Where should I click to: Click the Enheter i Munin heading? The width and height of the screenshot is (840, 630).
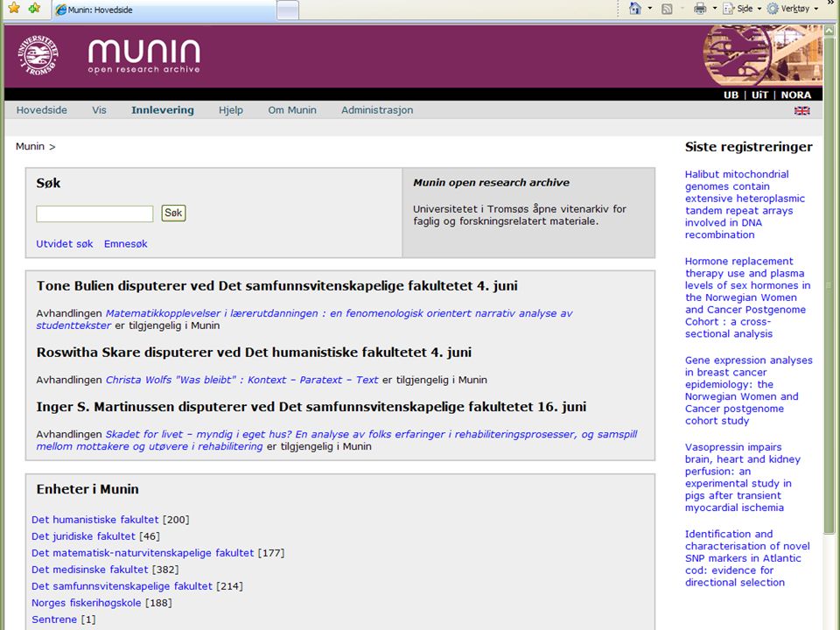tap(87, 489)
